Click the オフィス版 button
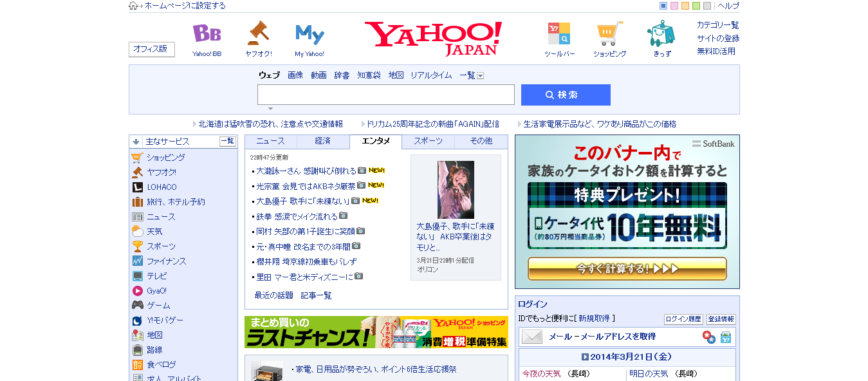 (152, 50)
